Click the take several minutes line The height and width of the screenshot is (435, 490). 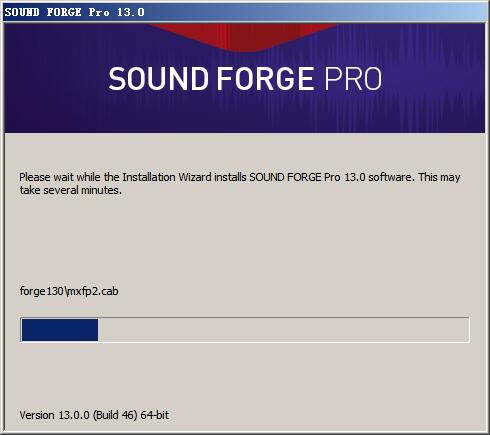click(71, 190)
